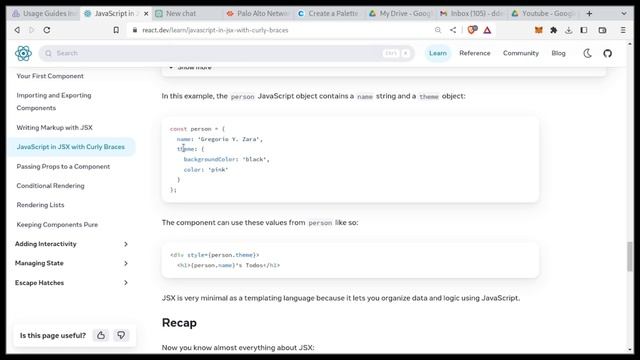Bookmark this page with the bookmark icon
The width and height of the screenshot is (640, 360).
116,30
